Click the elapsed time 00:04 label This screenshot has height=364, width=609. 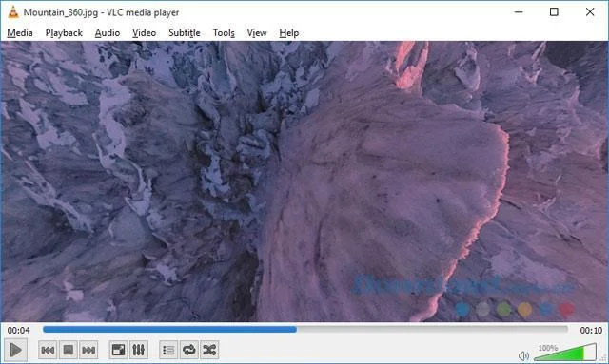tap(19, 330)
